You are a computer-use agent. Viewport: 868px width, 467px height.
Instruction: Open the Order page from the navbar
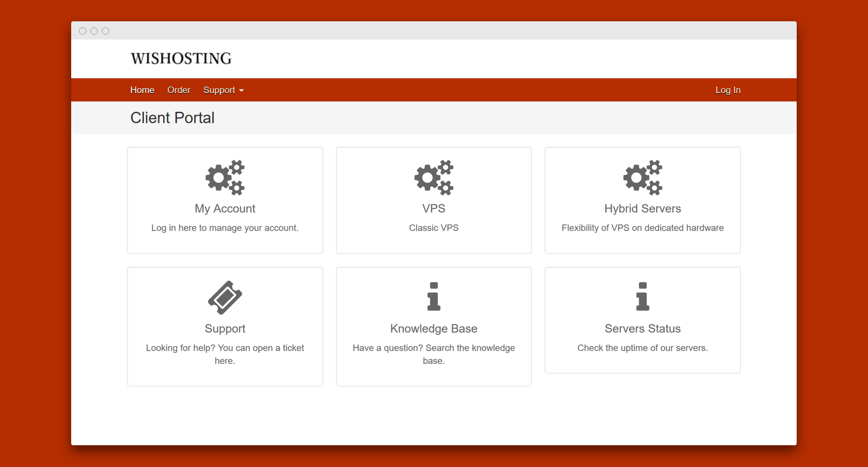tap(179, 90)
